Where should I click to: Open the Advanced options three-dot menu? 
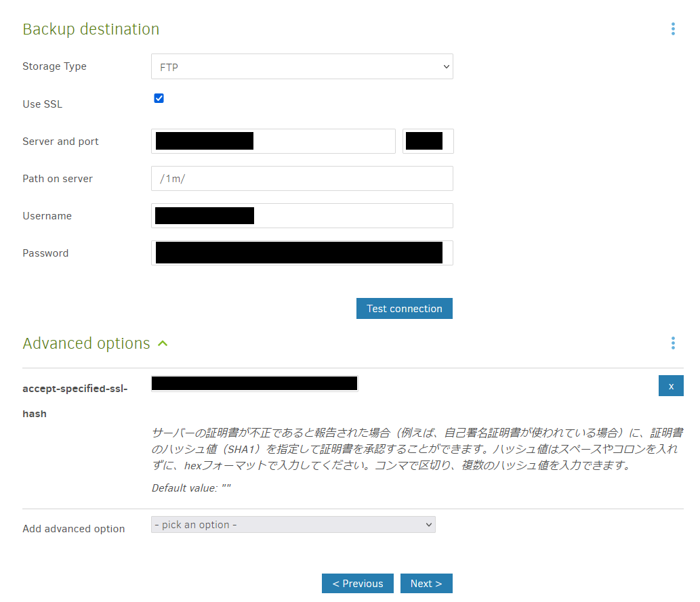pos(673,343)
